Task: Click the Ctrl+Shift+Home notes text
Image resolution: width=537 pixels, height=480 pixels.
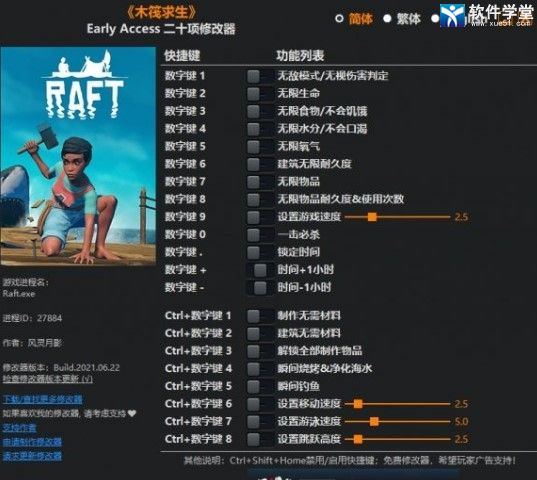Action: [x=350, y=461]
